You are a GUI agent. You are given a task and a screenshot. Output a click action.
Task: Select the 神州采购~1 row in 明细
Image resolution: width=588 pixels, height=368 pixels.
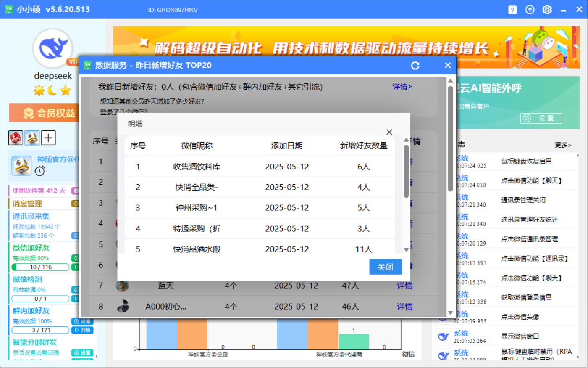point(260,208)
